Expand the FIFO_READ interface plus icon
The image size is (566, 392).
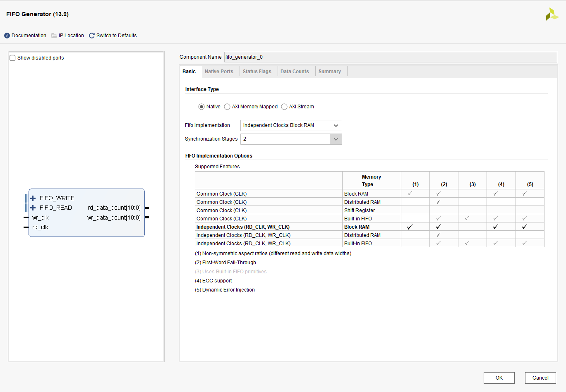pyautogui.click(x=33, y=208)
